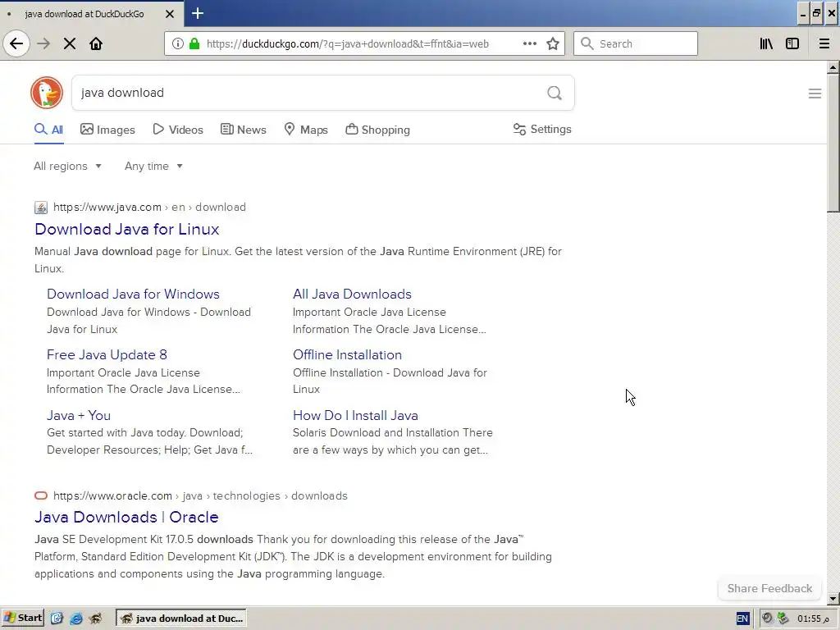This screenshot has width=840, height=630.
Task: Expand Any time filter dropdown
Action: [x=153, y=166]
